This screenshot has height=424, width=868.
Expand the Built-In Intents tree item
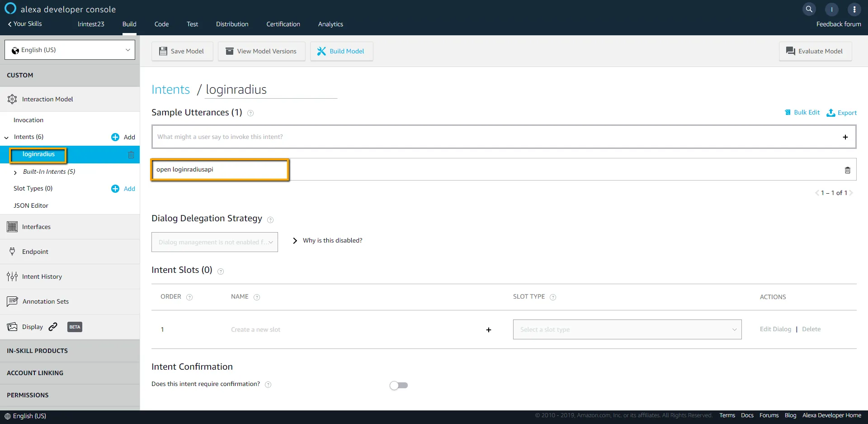[15, 172]
